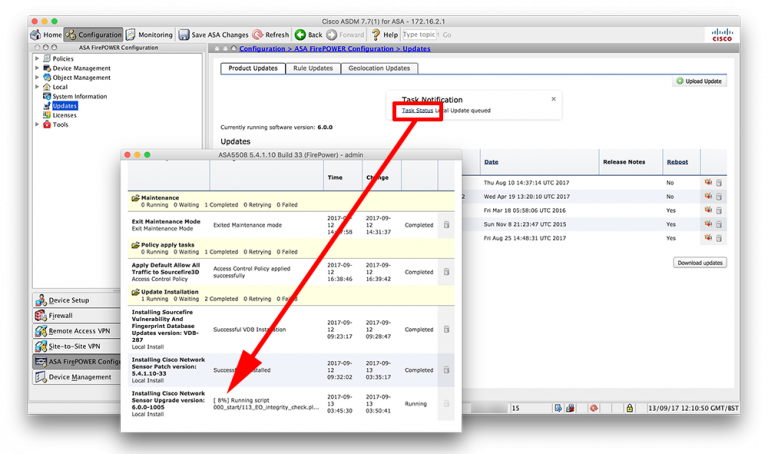
Task: Click the Local house icon in the tree
Action: pos(47,87)
